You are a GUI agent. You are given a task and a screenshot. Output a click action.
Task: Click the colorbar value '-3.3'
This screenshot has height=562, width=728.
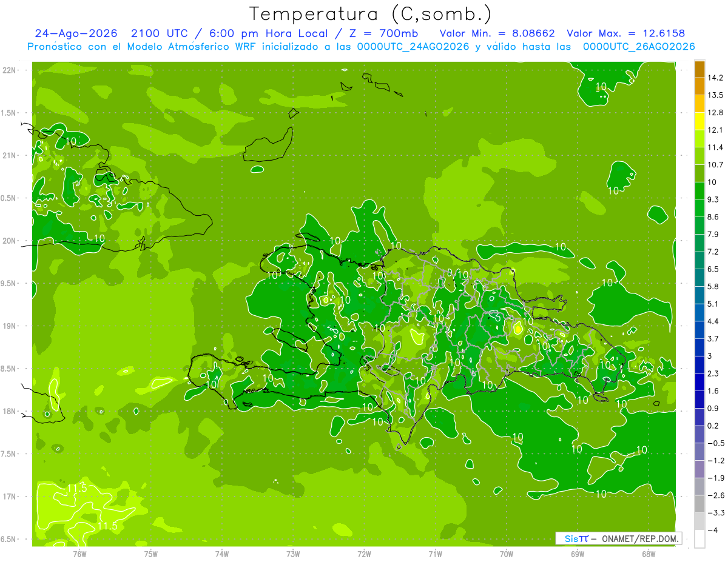coord(716,513)
